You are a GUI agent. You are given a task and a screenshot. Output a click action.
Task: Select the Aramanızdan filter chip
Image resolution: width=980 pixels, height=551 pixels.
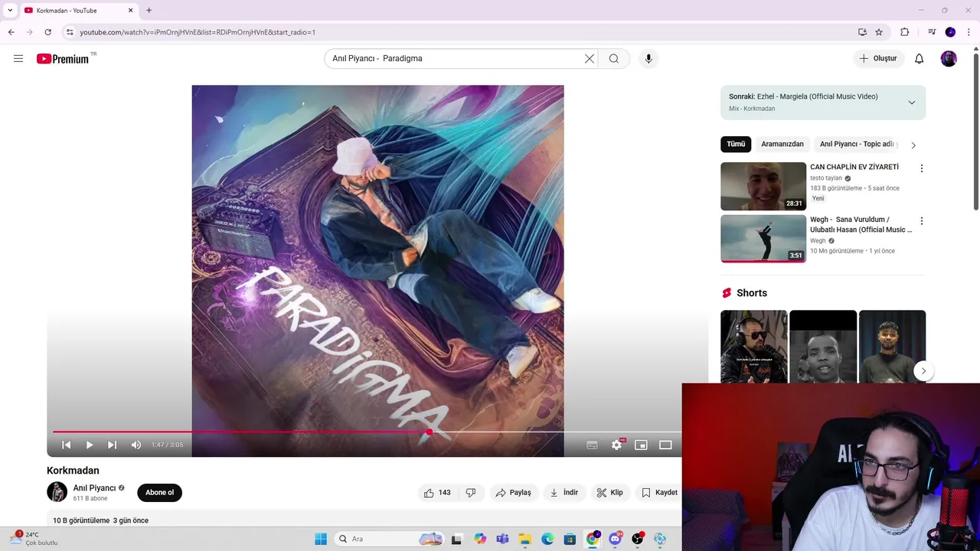coord(782,144)
